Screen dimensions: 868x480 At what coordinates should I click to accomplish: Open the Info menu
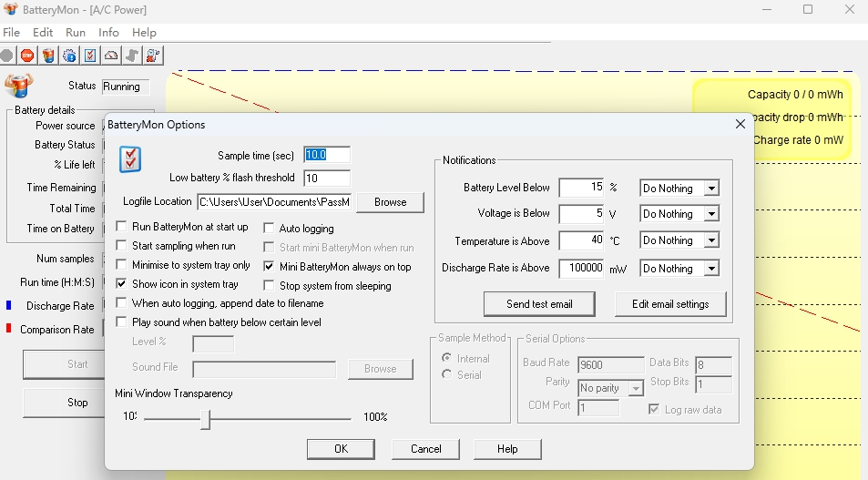coord(108,32)
